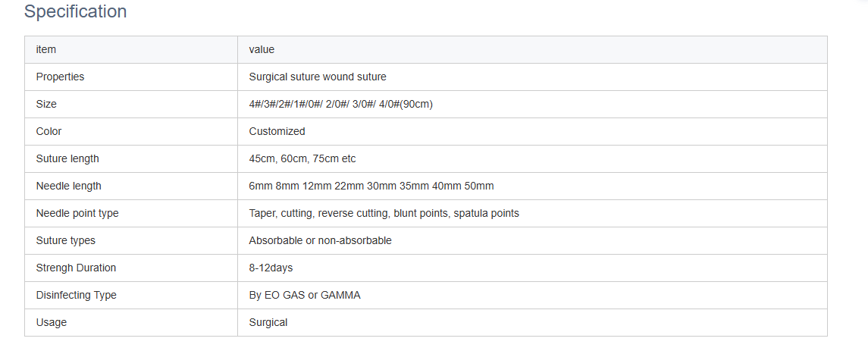The height and width of the screenshot is (354, 868).
Task: Click the size value ending in (90cm)
Action: (340, 104)
